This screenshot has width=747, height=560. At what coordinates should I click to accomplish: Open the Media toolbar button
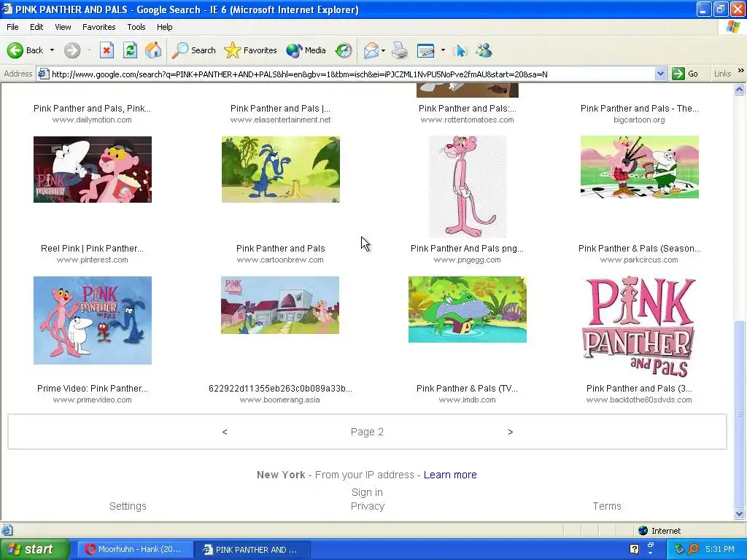306,50
